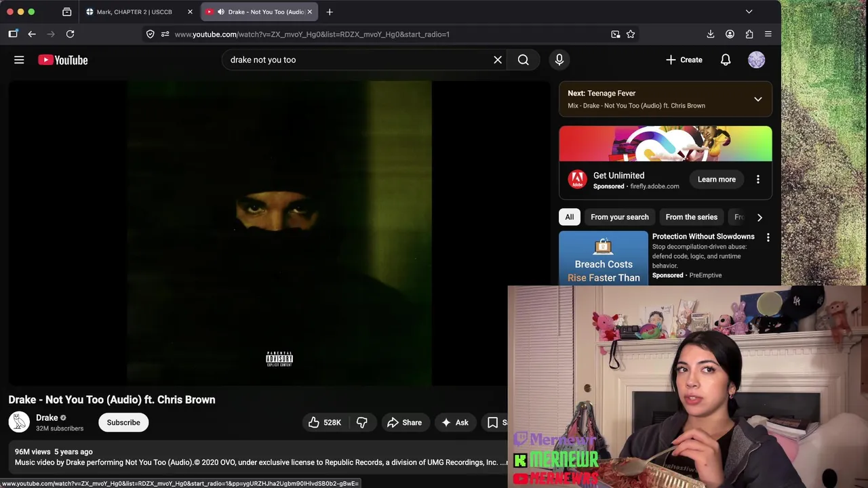Go to the YouTube home logo

pos(63,60)
